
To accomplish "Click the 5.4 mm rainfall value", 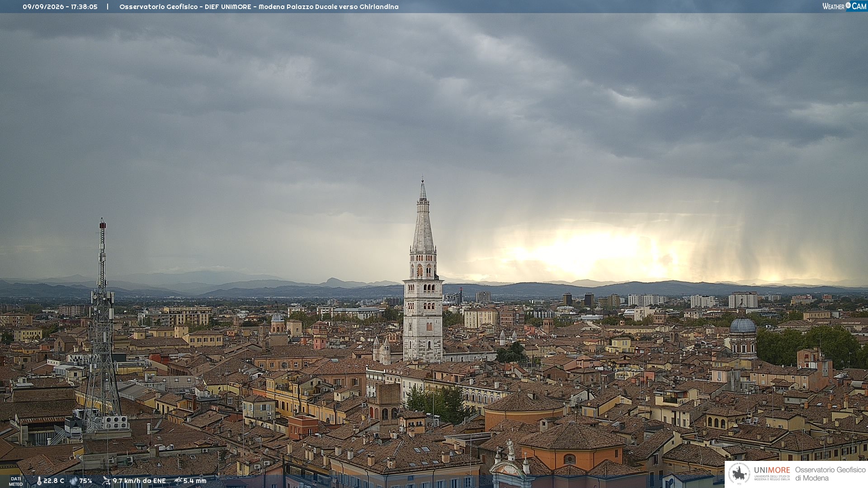I will tap(195, 481).
